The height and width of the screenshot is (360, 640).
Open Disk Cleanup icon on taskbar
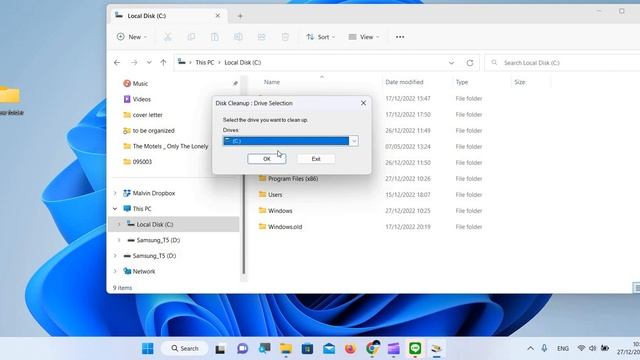click(436, 349)
